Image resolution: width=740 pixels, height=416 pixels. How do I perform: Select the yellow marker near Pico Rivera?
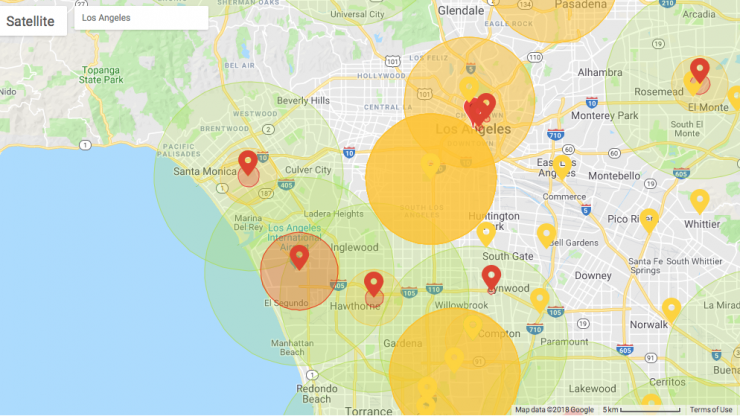coord(649,219)
